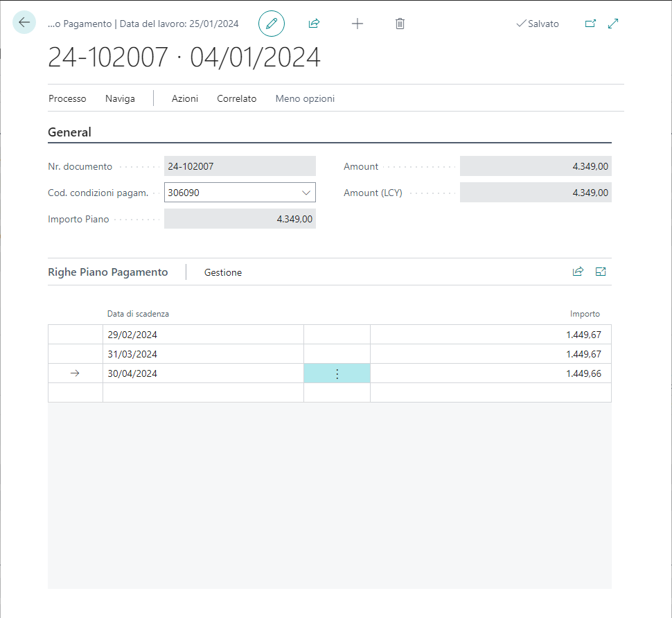Click the plus icon to create new
The image size is (672, 618).
[357, 24]
